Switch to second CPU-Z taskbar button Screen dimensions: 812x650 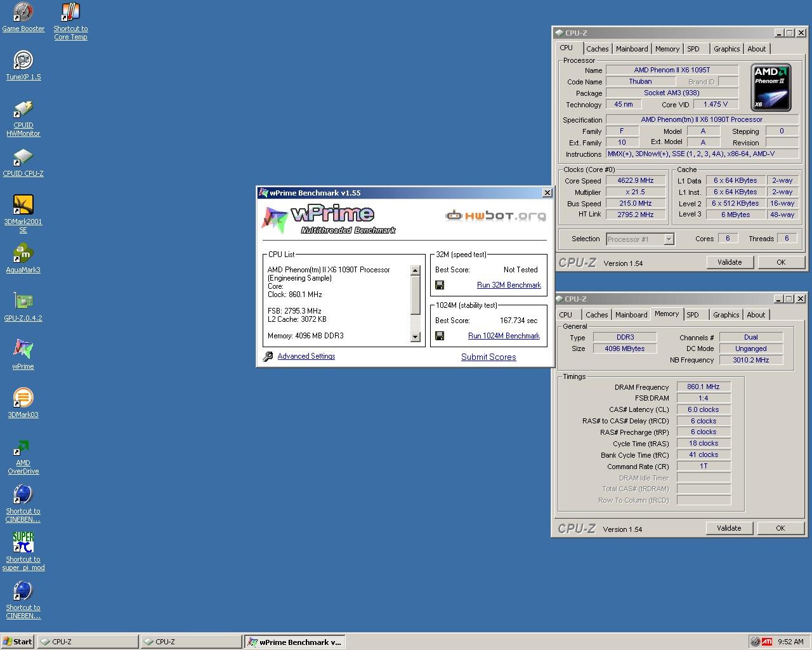click(191, 642)
